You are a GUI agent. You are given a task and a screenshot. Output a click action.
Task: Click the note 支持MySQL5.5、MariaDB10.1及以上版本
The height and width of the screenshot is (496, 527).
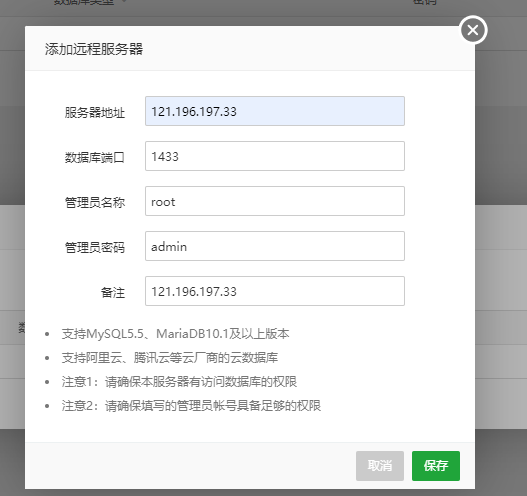click(x=175, y=334)
